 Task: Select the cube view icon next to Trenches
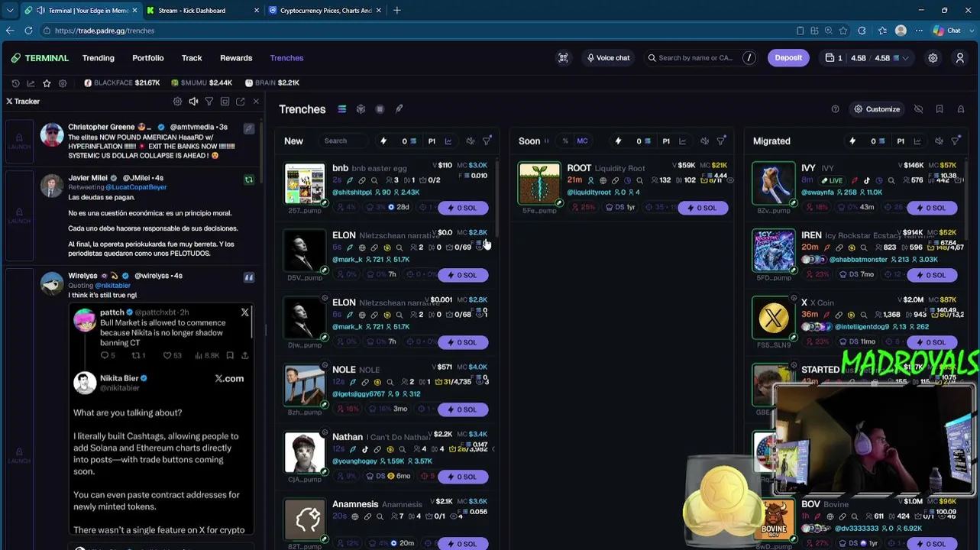(361, 109)
